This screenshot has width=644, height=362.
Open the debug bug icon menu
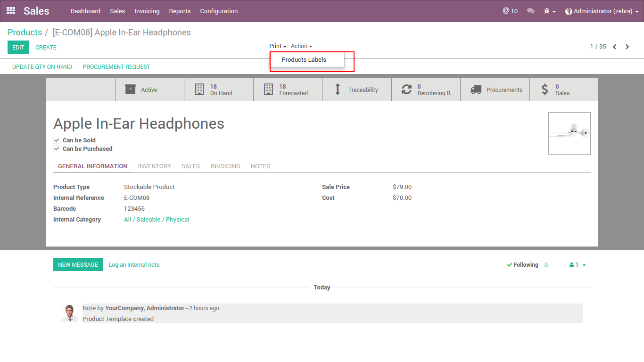point(550,11)
